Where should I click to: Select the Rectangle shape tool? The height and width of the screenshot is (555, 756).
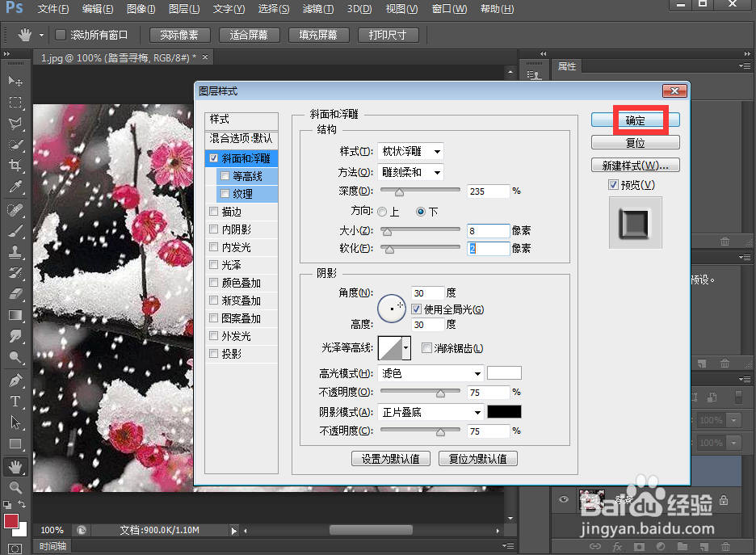[x=15, y=444]
